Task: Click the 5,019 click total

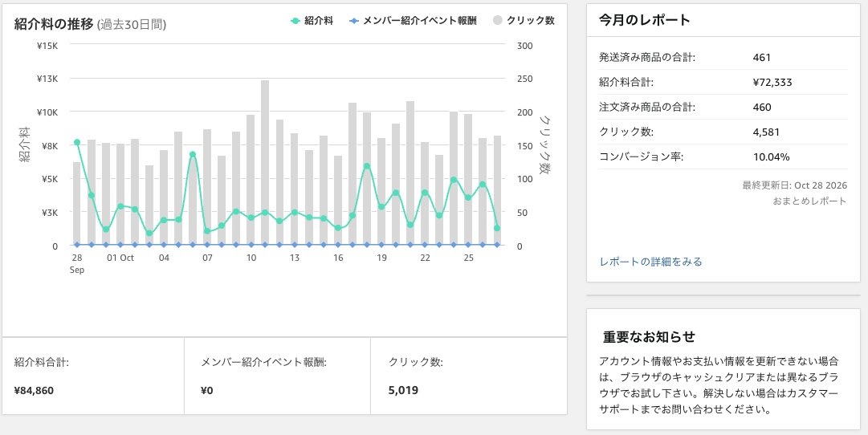Action: click(x=403, y=391)
